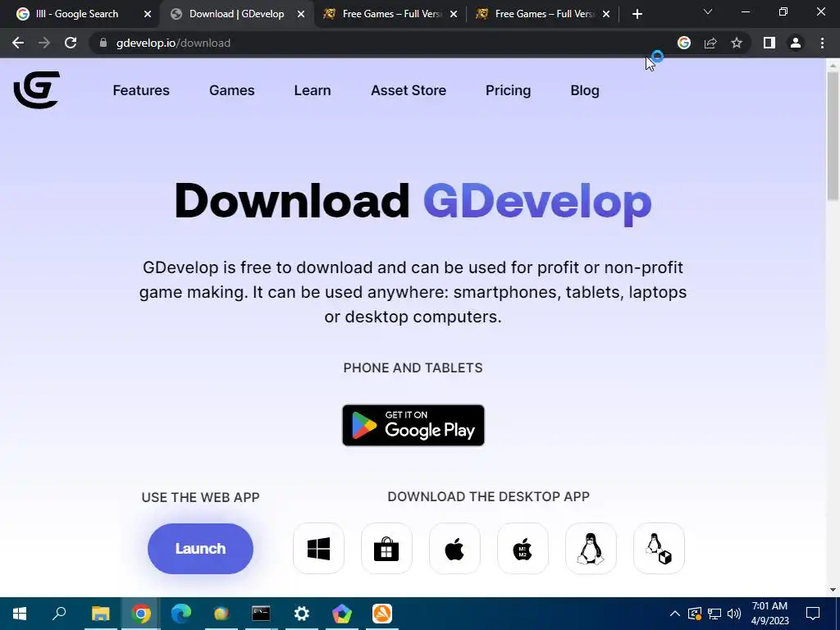Switch to the Google Search tab

[76, 14]
